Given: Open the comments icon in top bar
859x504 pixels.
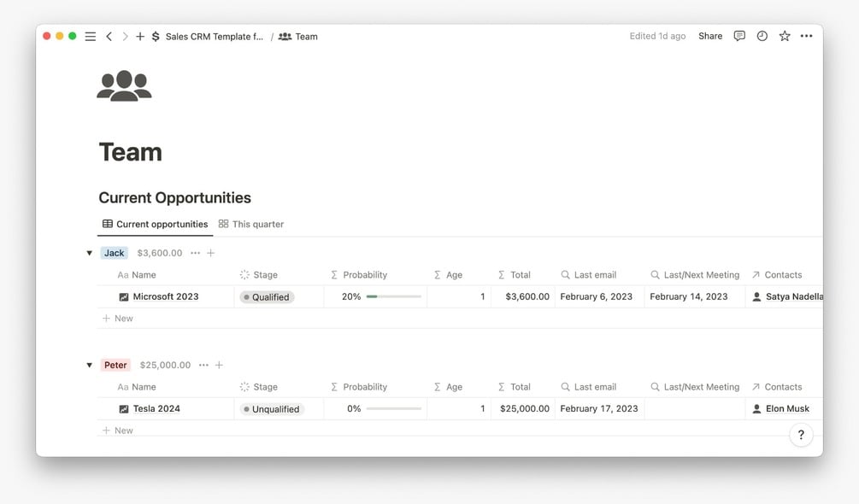Looking at the screenshot, I should pos(739,36).
